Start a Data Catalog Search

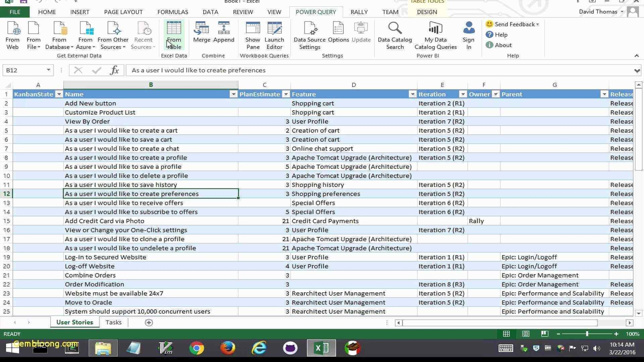[x=395, y=35]
